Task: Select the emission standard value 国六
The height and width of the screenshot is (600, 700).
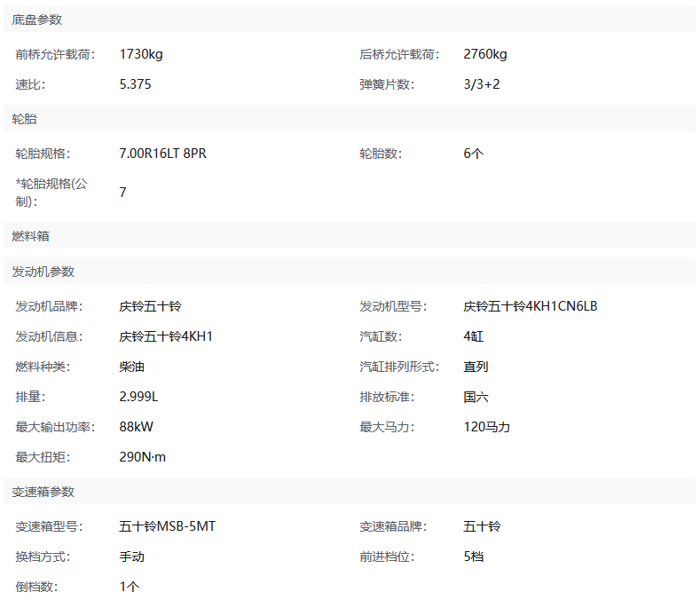Action: [x=476, y=397]
